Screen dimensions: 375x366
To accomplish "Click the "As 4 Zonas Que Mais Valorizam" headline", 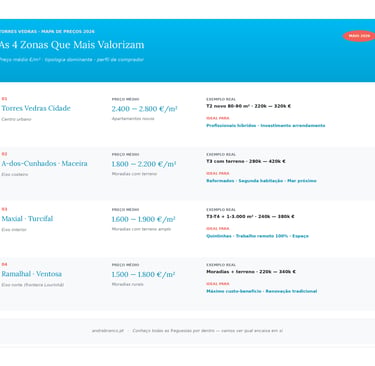I will (x=72, y=45).
